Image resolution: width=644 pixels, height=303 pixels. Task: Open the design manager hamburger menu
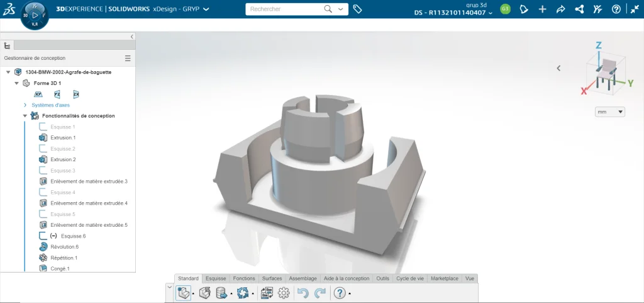click(128, 58)
